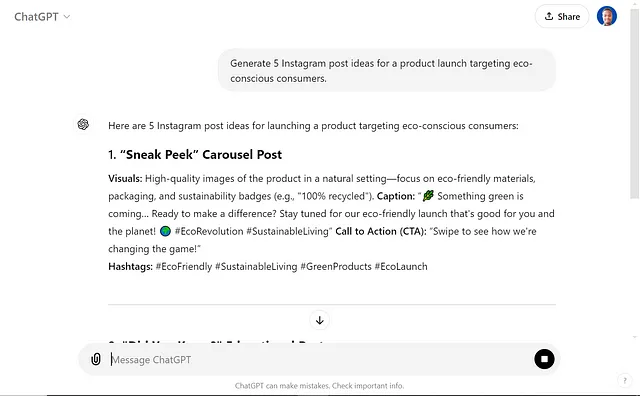The image size is (640, 396).
Task: Click the Share button
Action: tap(562, 16)
